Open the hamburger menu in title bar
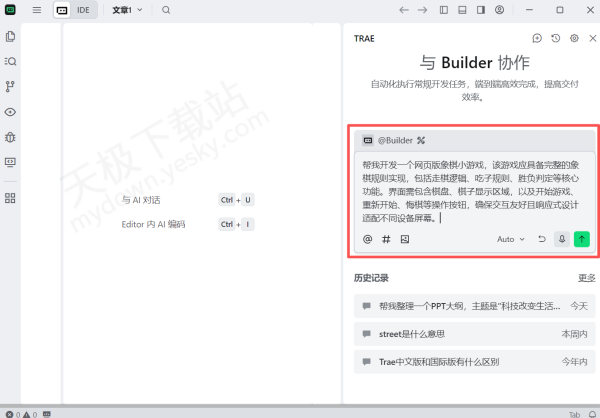Screen dimensions: 600x418 click(x=37, y=10)
